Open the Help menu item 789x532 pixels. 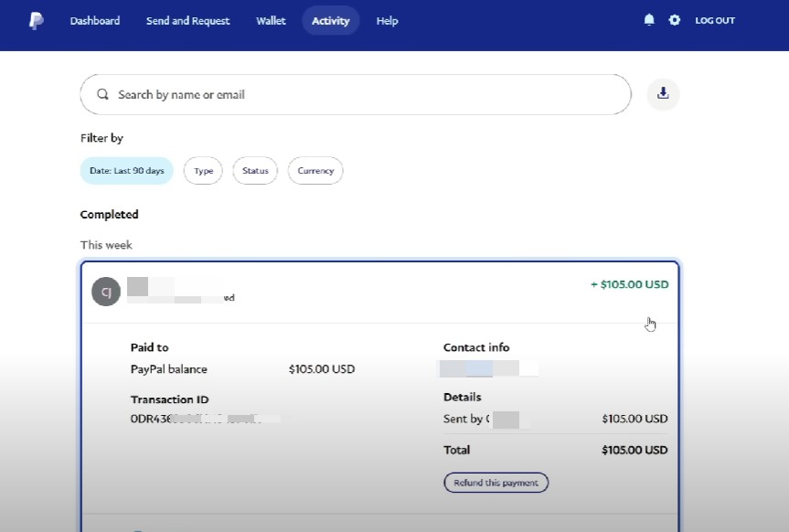(387, 21)
